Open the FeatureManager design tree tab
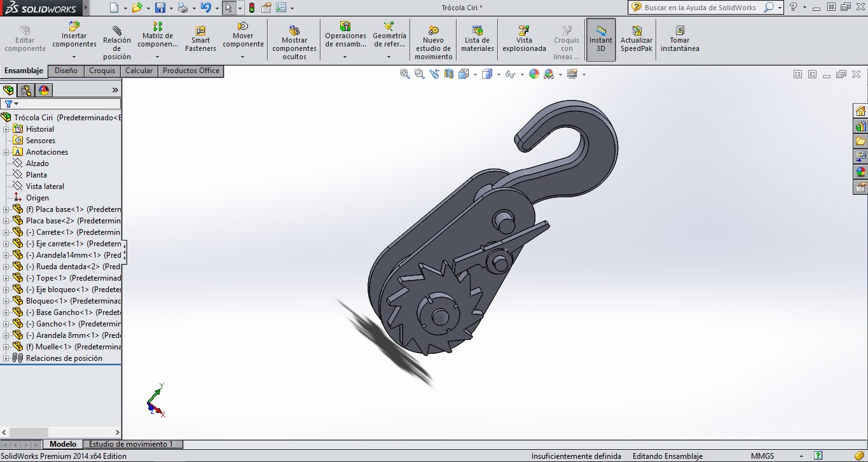Viewport: 868px width, 462px height. click(8, 90)
